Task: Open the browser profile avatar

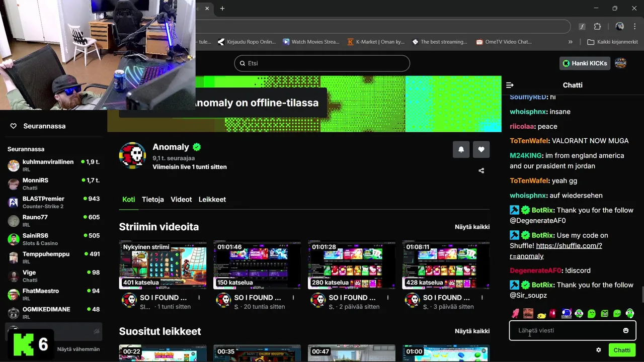Action: point(620,27)
